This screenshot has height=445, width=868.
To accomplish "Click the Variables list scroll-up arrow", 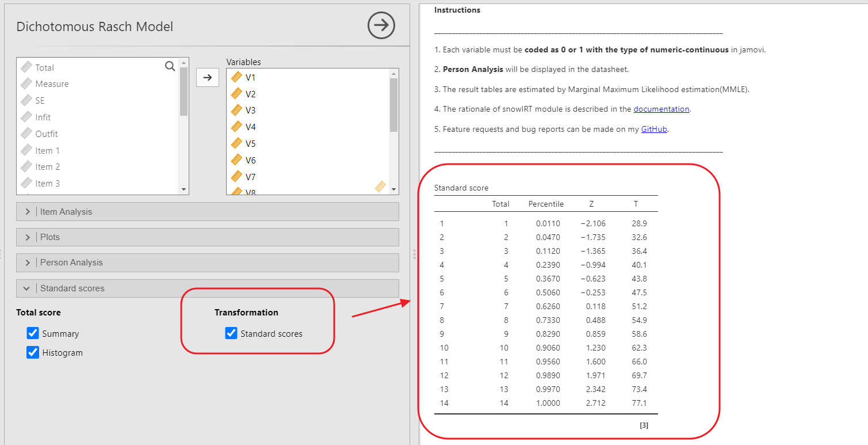I will 394,73.
